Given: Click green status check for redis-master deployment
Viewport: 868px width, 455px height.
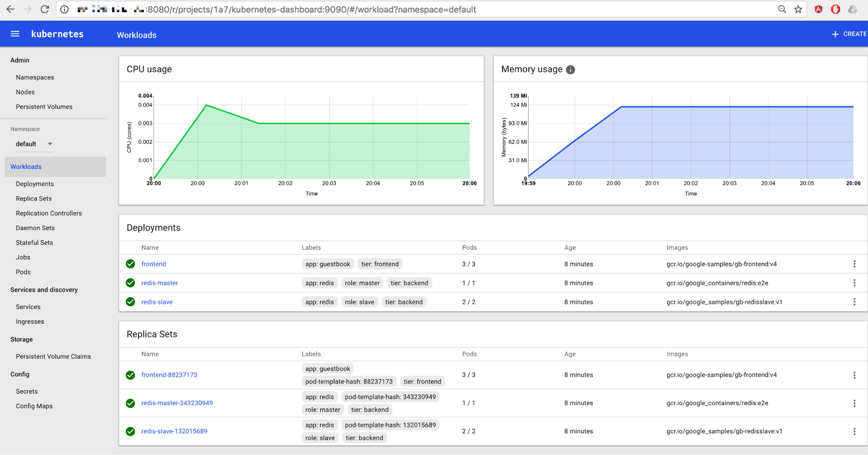Looking at the screenshot, I should pyautogui.click(x=130, y=283).
